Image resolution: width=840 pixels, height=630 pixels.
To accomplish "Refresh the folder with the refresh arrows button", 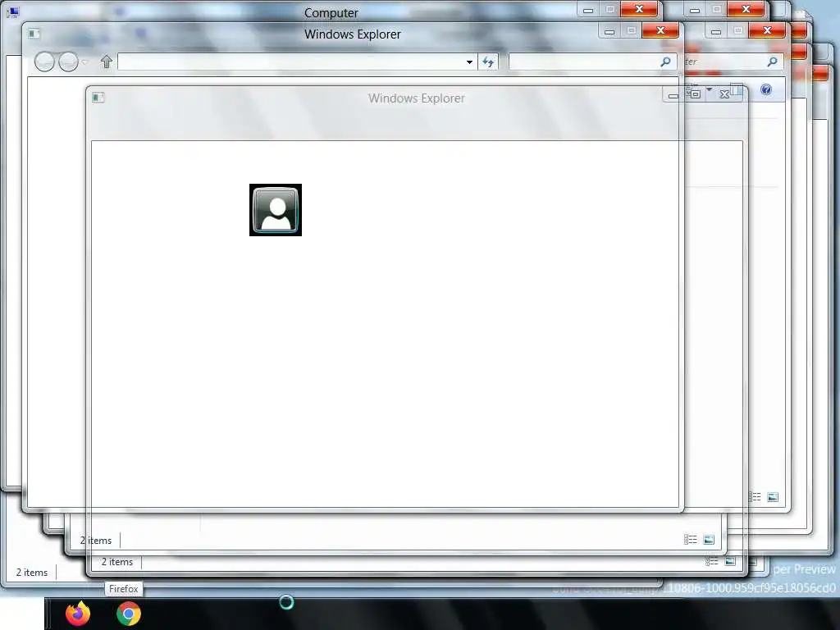I will [488, 62].
